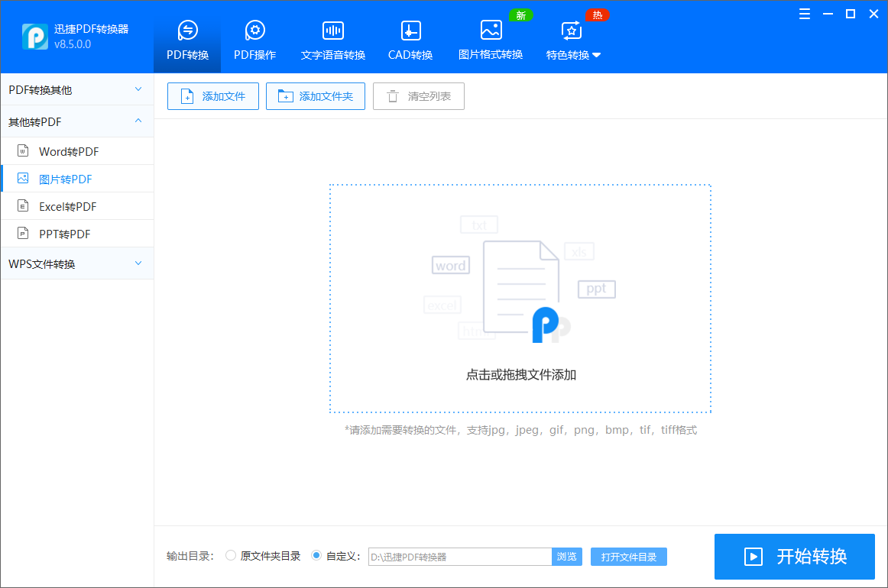Select 自定义 output radio button
Image resolution: width=888 pixels, height=588 pixels.
tap(316, 555)
